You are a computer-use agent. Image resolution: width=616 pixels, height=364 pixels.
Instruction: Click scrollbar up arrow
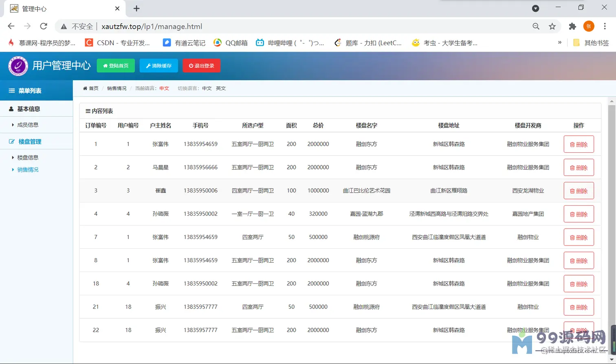click(x=612, y=101)
